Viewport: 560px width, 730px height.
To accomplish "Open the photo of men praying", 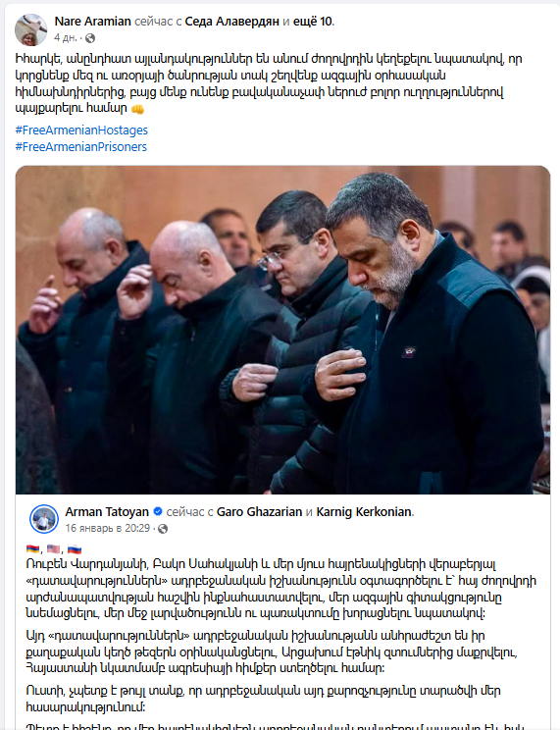I will (282, 330).
